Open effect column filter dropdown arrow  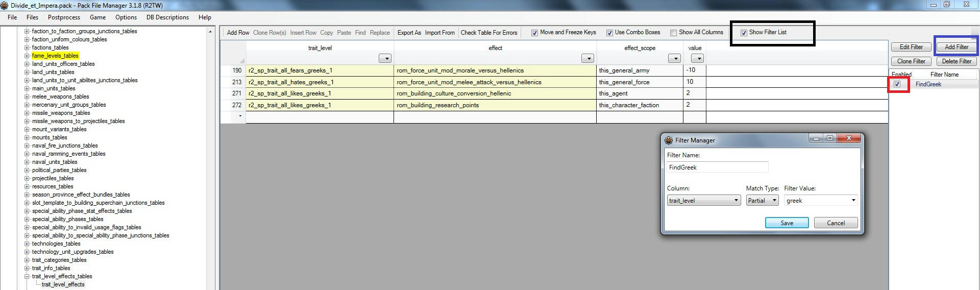click(587, 59)
